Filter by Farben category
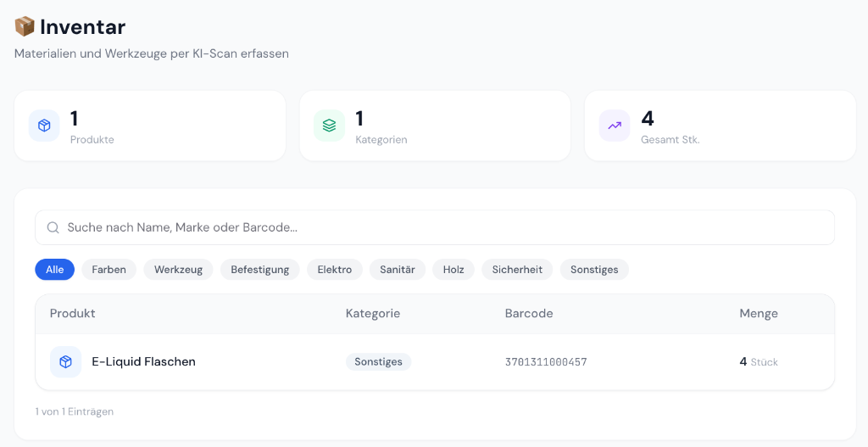The width and height of the screenshot is (868, 447). [x=109, y=270]
